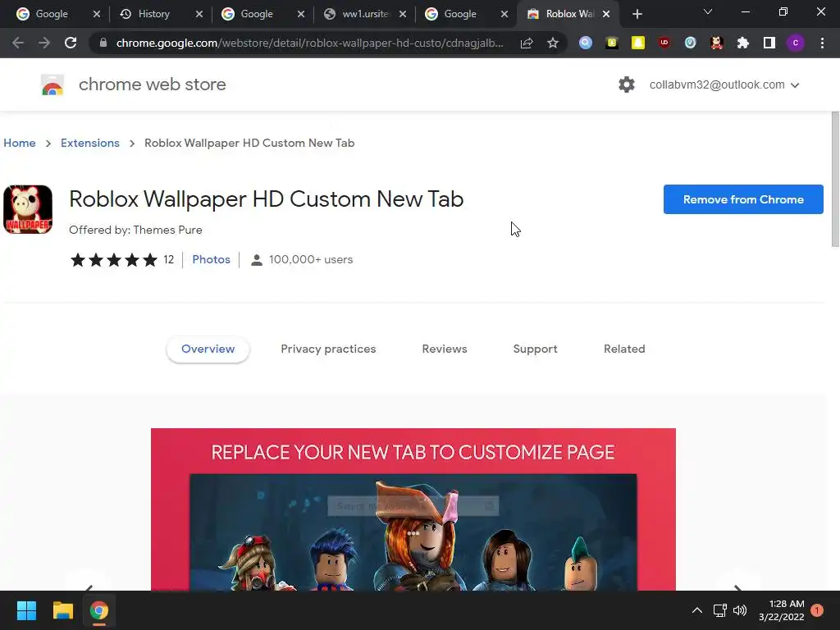
Task: Close the History tab
Action: click(199, 14)
